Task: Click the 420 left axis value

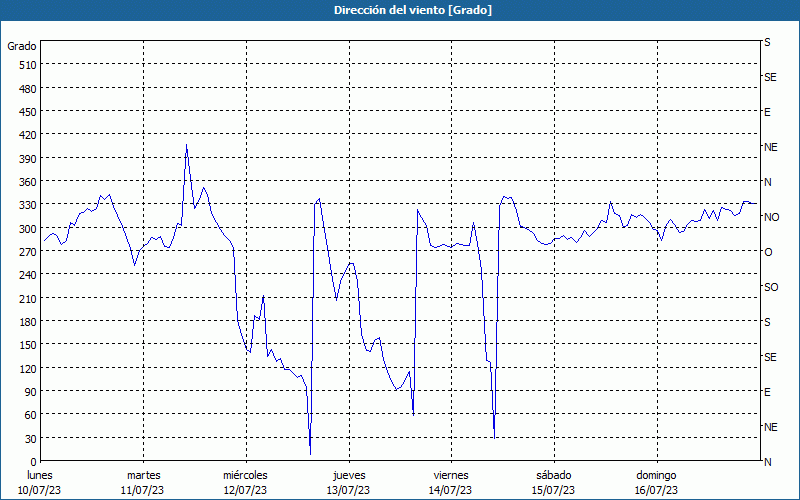Action: click(28, 135)
